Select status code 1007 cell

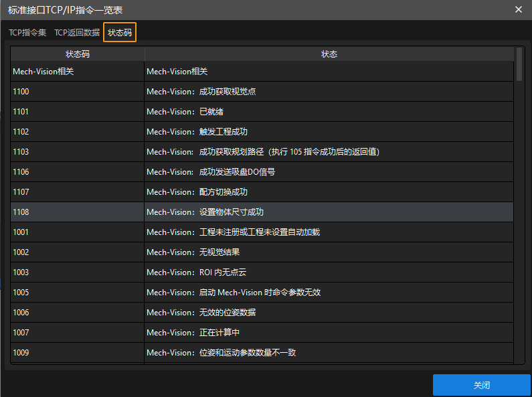click(77, 333)
